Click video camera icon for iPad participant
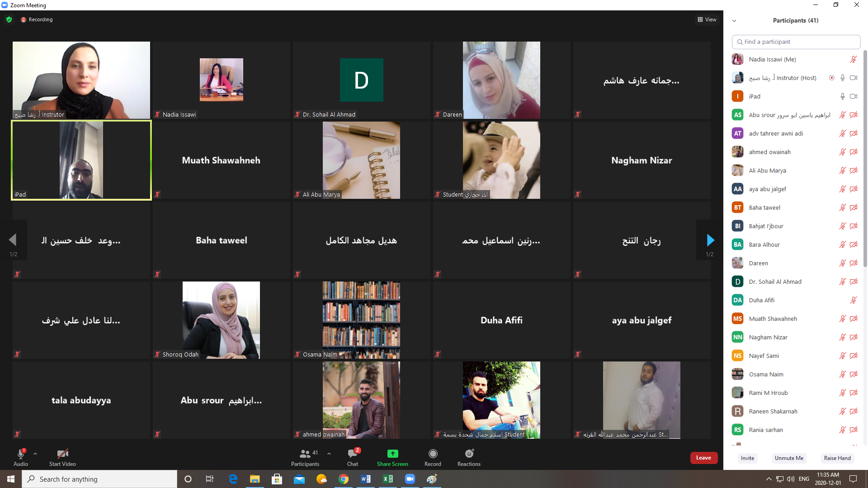868x488 pixels. pyautogui.click(x=854, y=96)
